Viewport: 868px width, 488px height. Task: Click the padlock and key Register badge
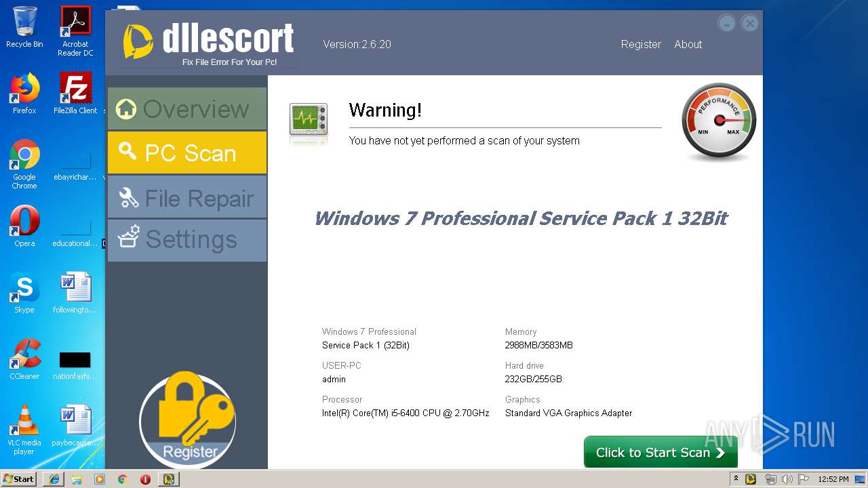click(188, 419)
